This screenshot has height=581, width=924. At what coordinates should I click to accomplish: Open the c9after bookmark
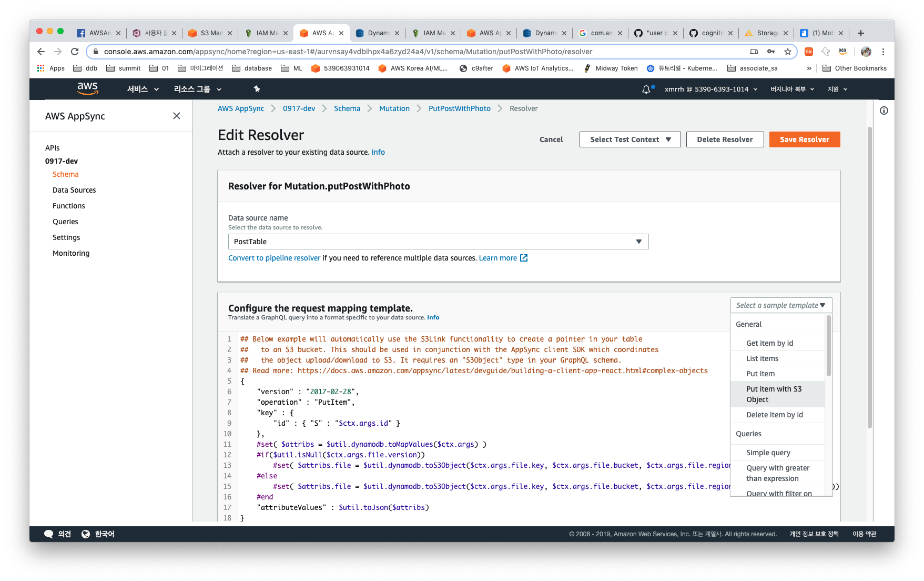[476, 68]
